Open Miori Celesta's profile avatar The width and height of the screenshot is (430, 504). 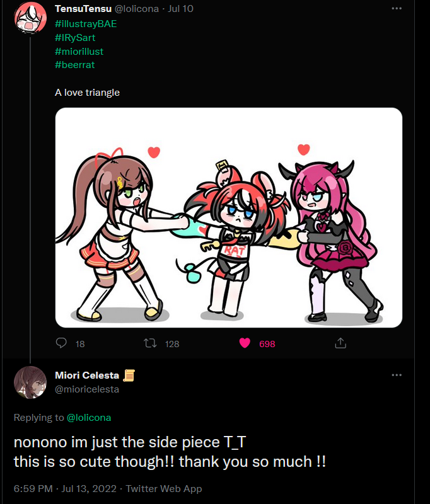30,382
